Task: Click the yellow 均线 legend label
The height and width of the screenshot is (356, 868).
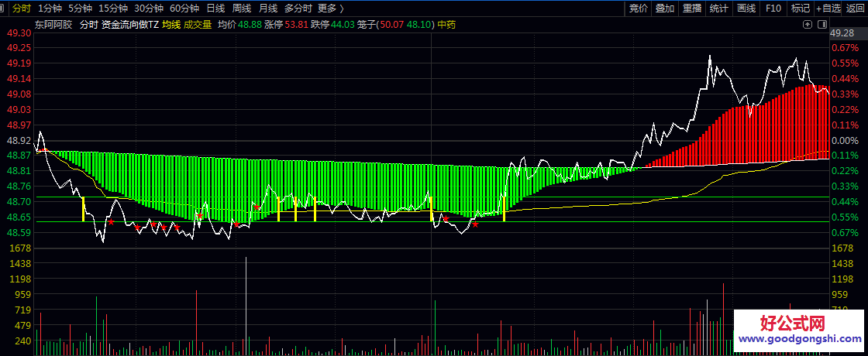Action: pos(171,25)
